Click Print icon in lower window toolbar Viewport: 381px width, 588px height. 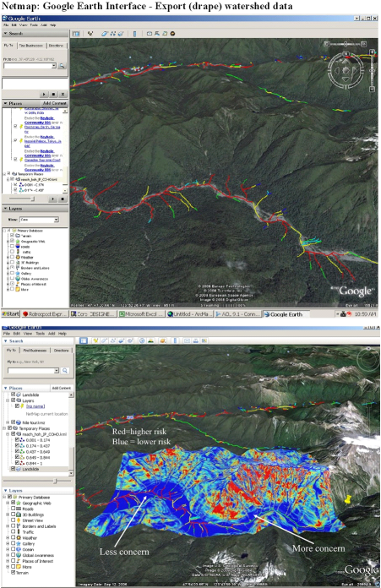tap(196, 340)
